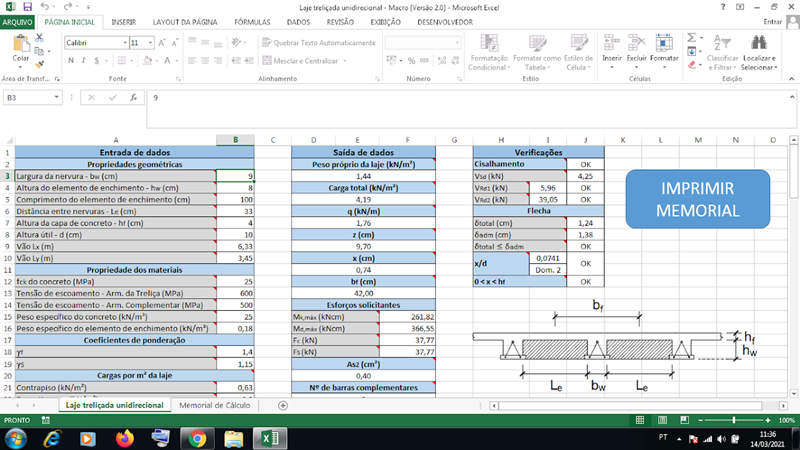Click the Undo arrow icon
Viewport: 800px width, 450px height.
[45, 7]
